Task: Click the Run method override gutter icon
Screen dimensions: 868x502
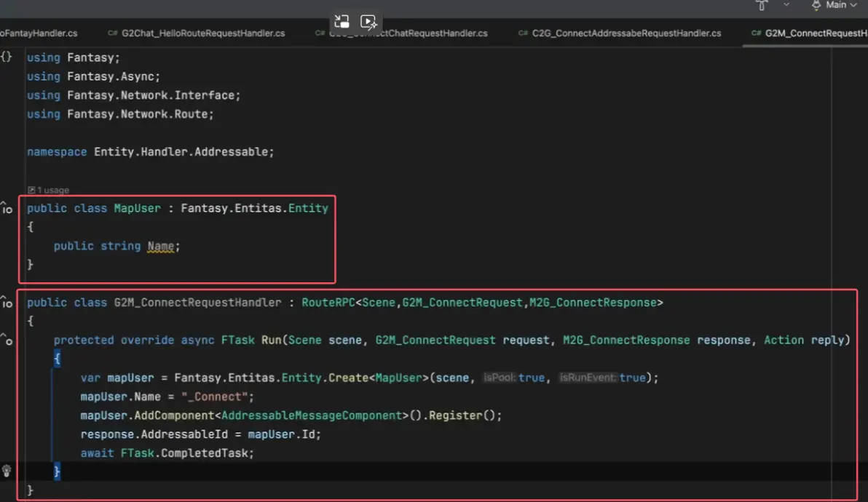Action: [x=7, y=340]
